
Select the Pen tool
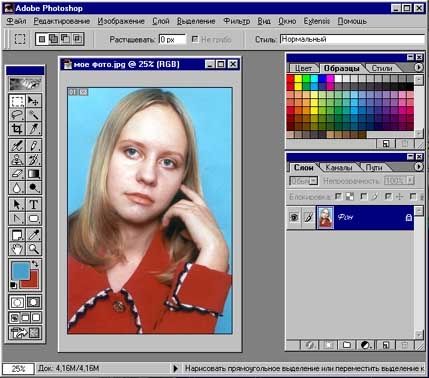[17, 218]
